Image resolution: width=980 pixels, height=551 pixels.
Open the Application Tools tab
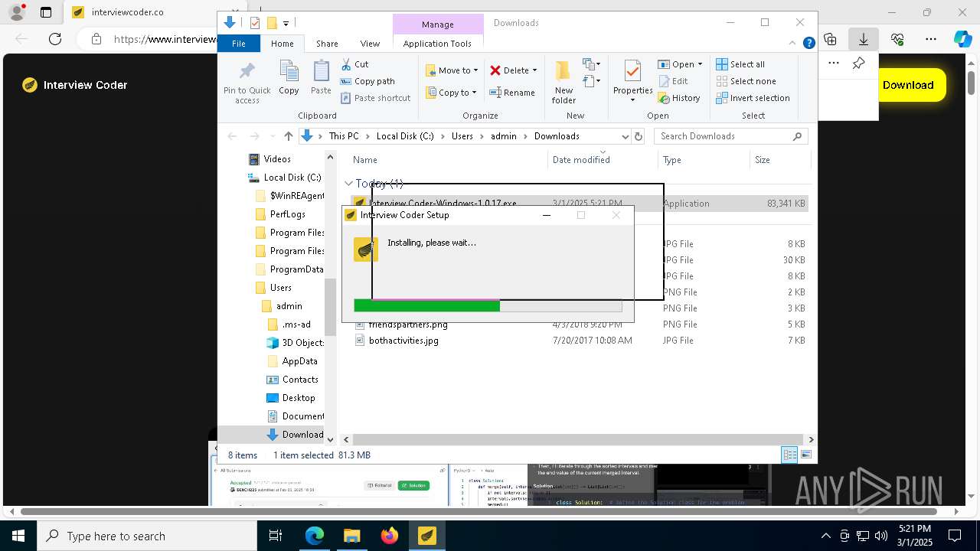437,44
